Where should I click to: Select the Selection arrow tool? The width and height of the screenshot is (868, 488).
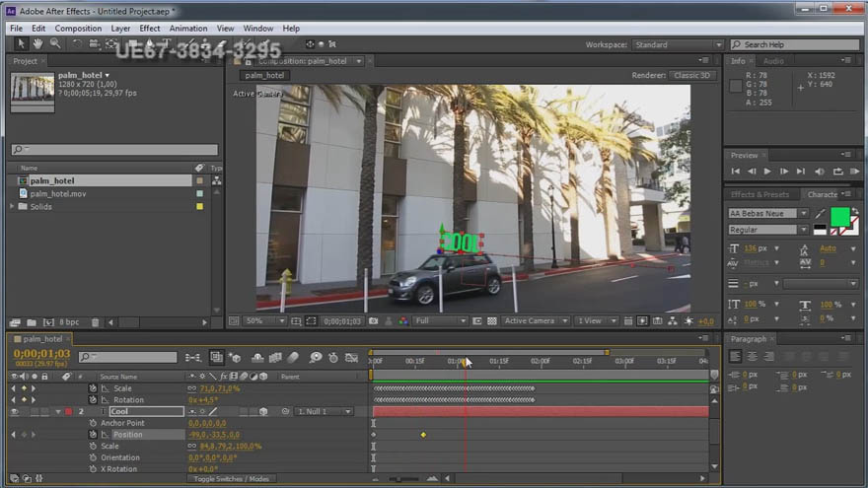click(21, 43)
